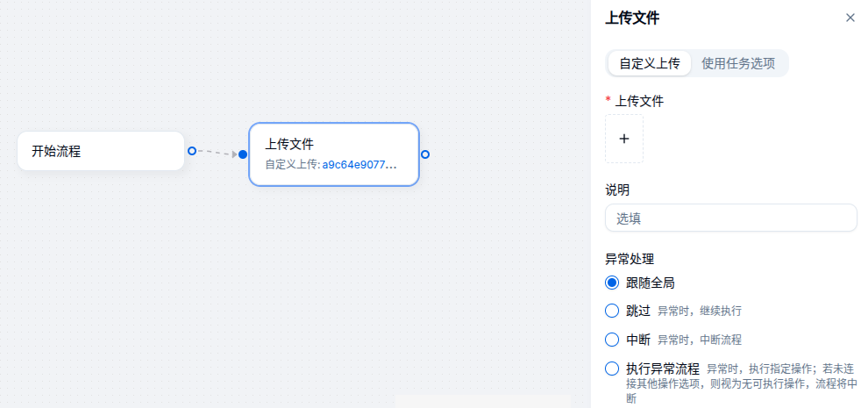Click the plus icon to add a file

[624, 139]
